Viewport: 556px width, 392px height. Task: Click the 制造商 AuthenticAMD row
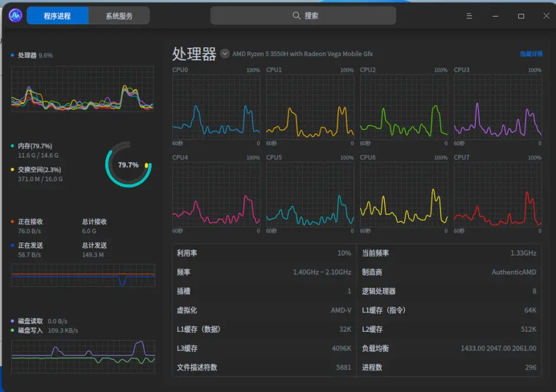449,272
